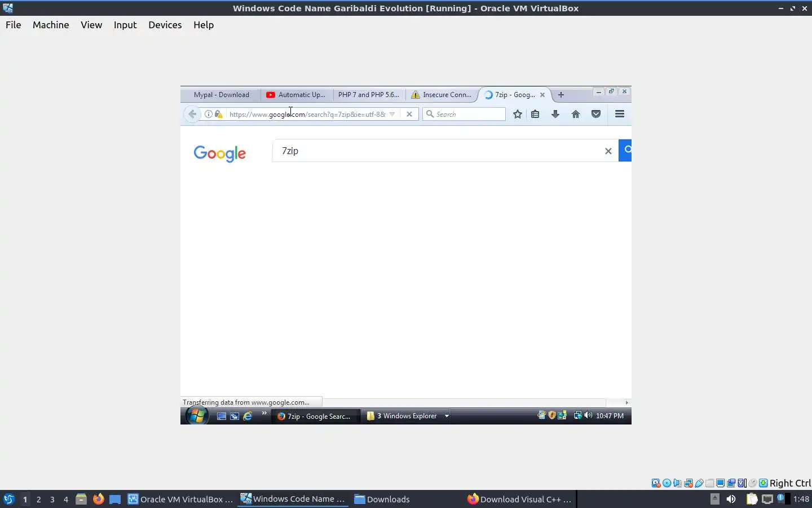Screen dimensions: 812x508
Task: Clear the Google search query
Action: tap(608, 151)
